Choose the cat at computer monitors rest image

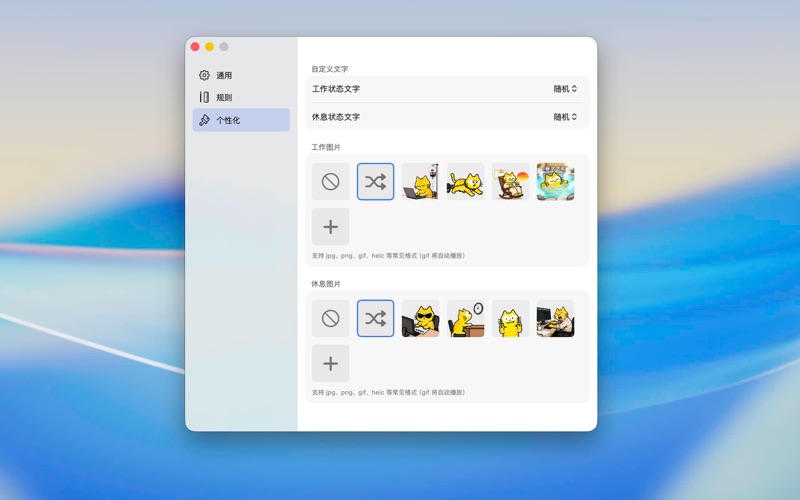(x=555, y=318)
